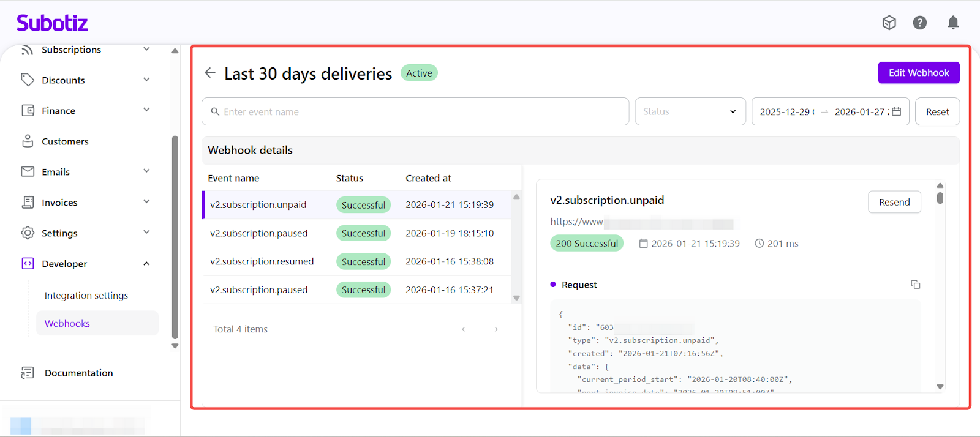Open the notifications bell

(953, 23)
